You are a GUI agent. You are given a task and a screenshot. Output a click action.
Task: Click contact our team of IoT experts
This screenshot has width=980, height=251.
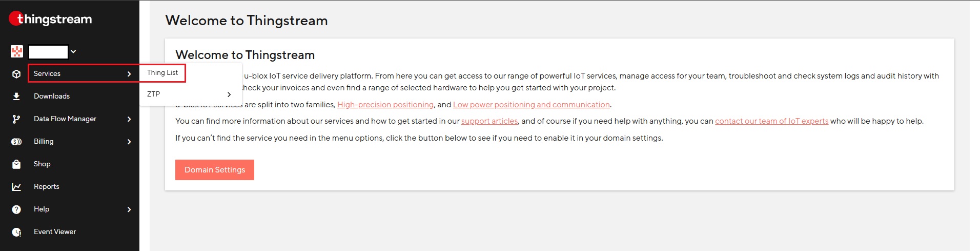771,121
